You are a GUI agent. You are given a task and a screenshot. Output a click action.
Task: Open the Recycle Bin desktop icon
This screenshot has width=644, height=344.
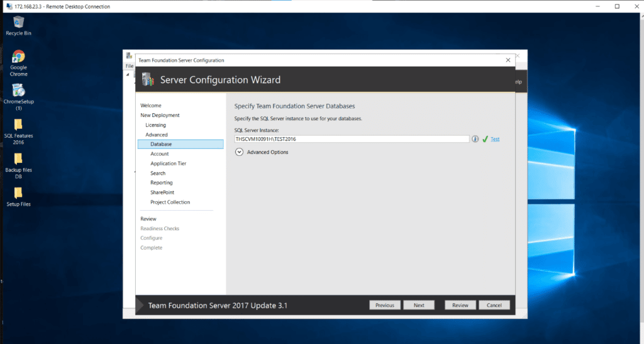point(18,26)
